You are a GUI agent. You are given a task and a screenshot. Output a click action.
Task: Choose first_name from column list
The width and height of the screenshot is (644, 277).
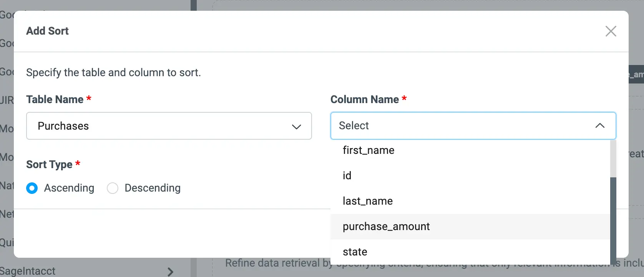pos(368,150)
